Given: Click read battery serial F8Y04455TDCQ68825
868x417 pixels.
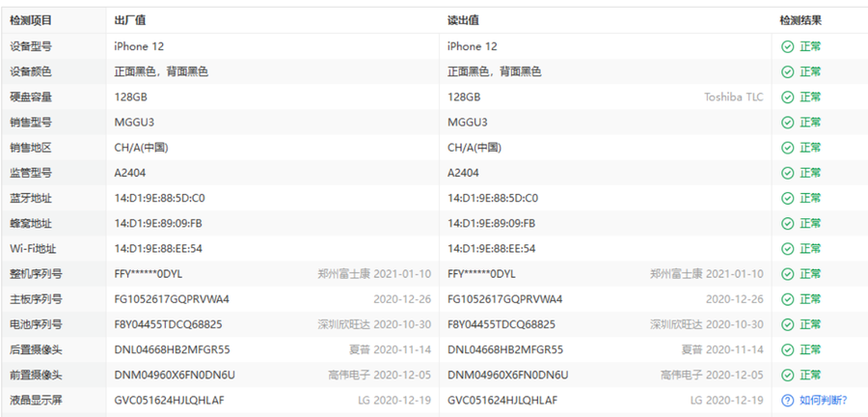Looking at the screenshot, I should pos(502,324).
